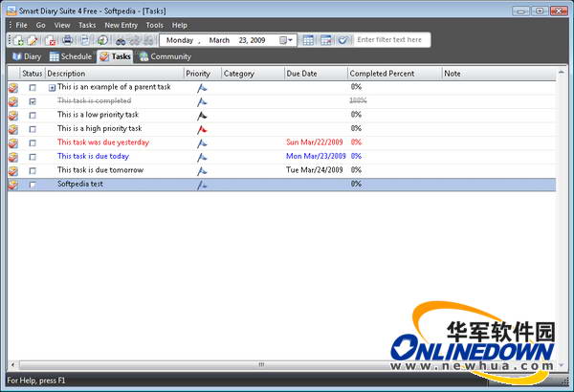
Task: Click task icon beside 'Softpedia test' row
Action: tap(13, 185)
